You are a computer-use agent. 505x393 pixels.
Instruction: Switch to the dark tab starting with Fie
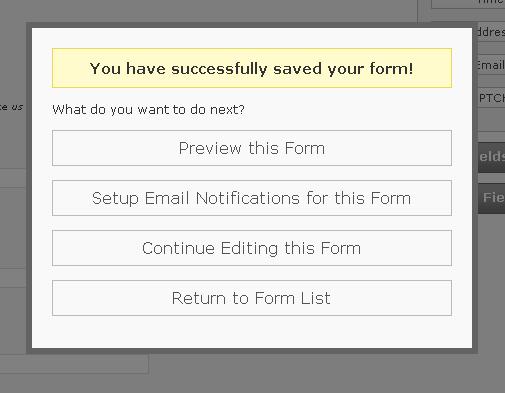(x=491, y=198)
